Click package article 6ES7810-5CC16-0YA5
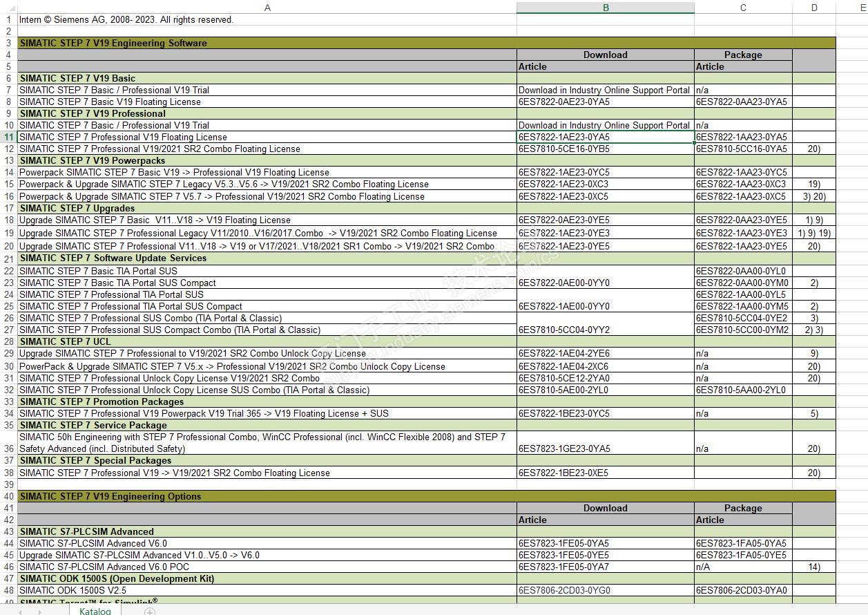 pos(742,149)
